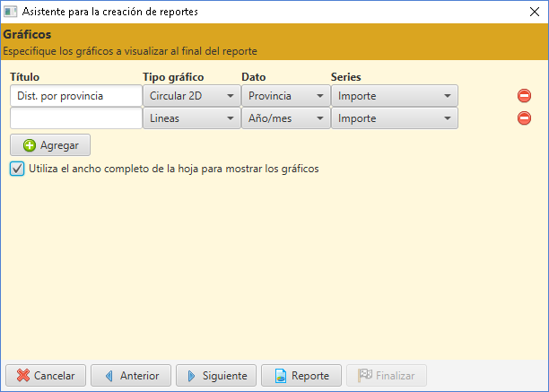Screen dimensions: 549x392
Task: Click the Agregar button label
Action: pyautogui.click(x=59, y=145)
